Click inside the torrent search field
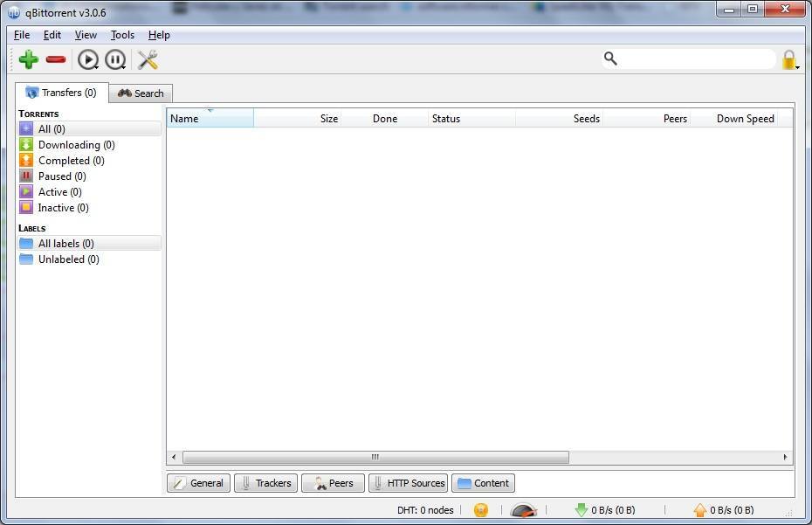Viewport: 812px width, 525px height. 690,59
